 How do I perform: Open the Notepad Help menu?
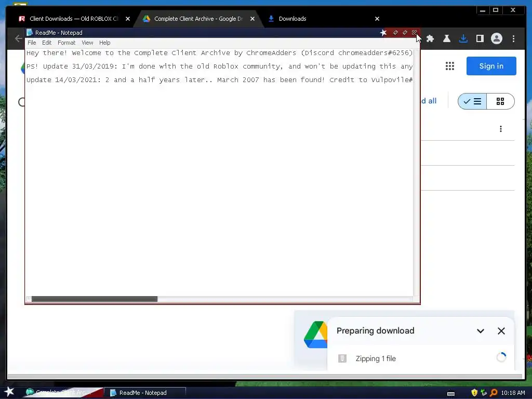(104, 43)
